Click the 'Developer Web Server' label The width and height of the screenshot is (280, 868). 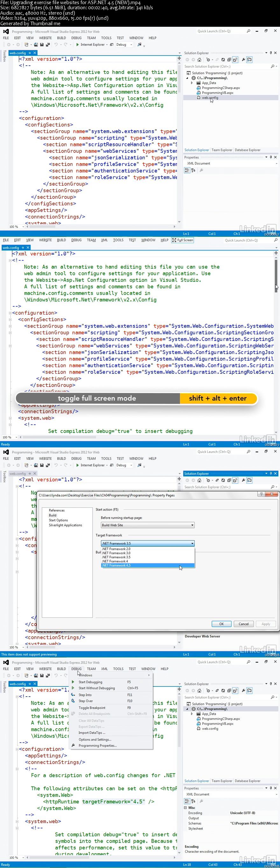(202, 636)
